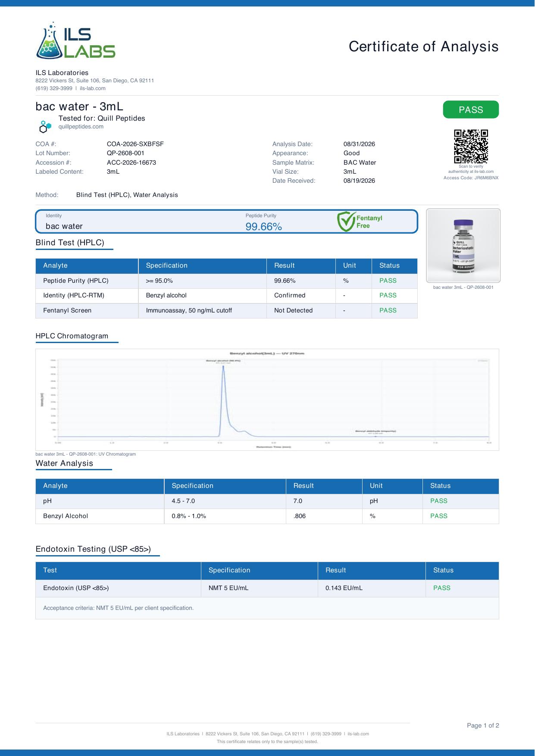
Task: Click the 4.5 - 7.0 specification cell
Action: point(225,501)
